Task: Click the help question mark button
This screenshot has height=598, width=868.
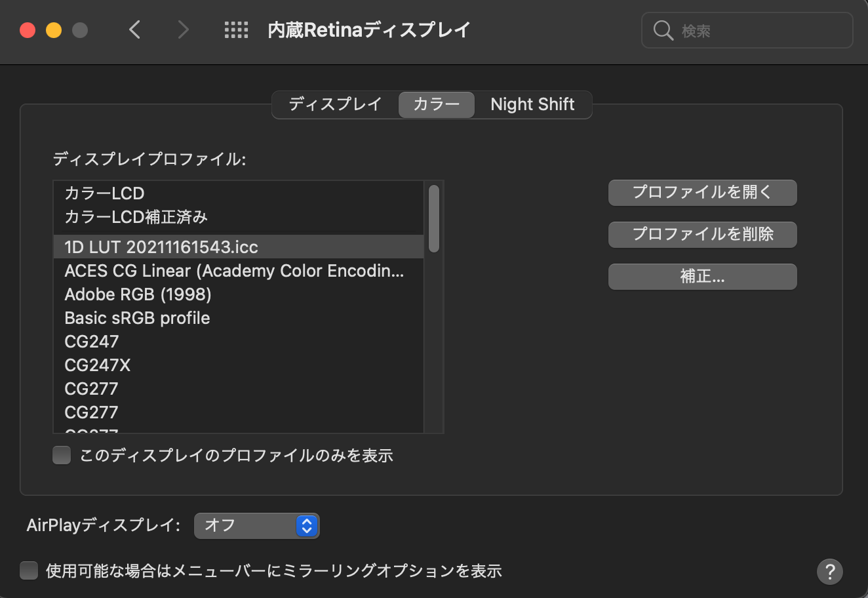Action: [829, 570]
